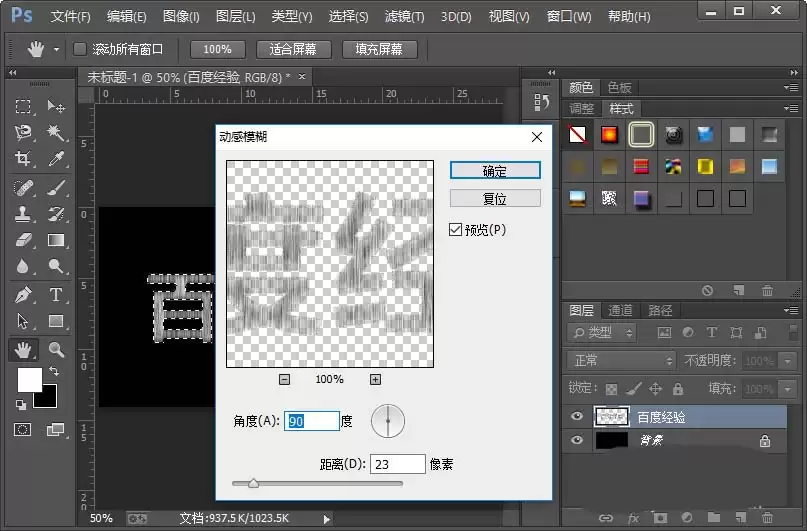This screenshot has width=807, height=531.
Task: Expand the 不透明度 opacity dropdown arrow
Action: coord(787,361)
